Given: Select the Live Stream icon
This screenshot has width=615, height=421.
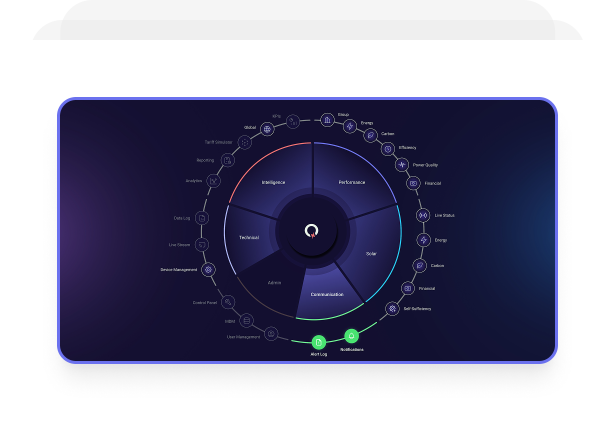Looking at the screenshot, I should 203,244.
